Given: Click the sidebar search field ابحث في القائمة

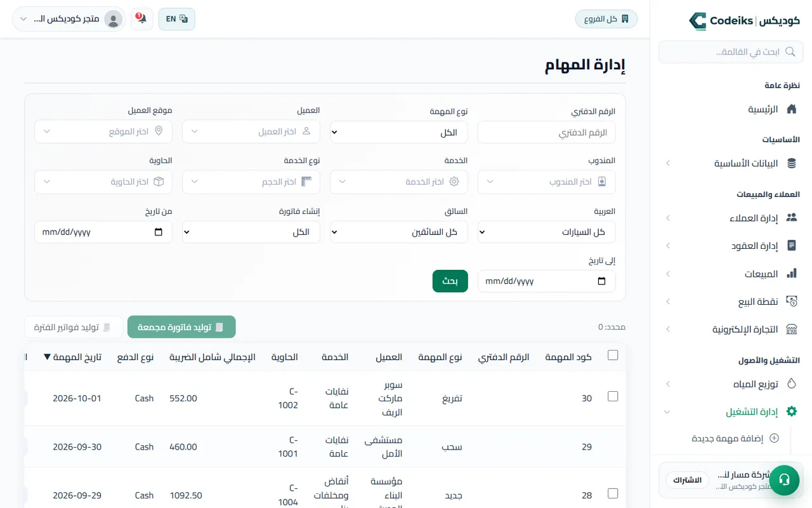Looking at the screenshot, I should click(731, 52).
